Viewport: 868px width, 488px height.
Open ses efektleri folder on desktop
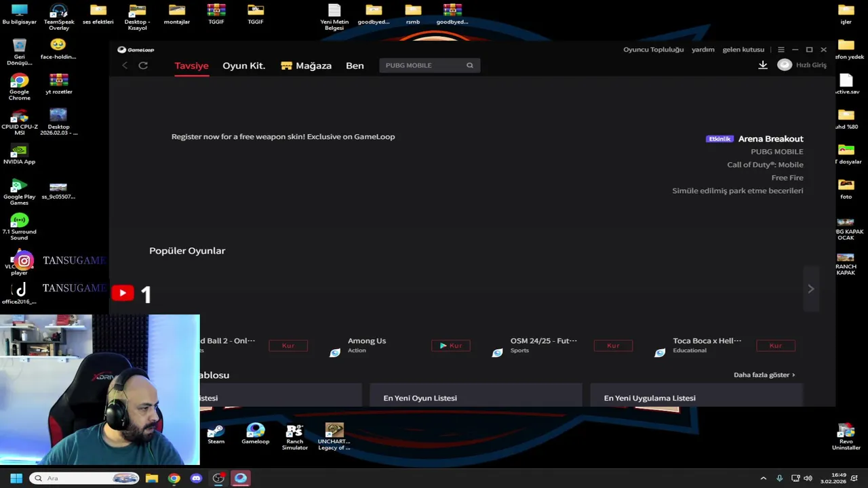[98, 14]
